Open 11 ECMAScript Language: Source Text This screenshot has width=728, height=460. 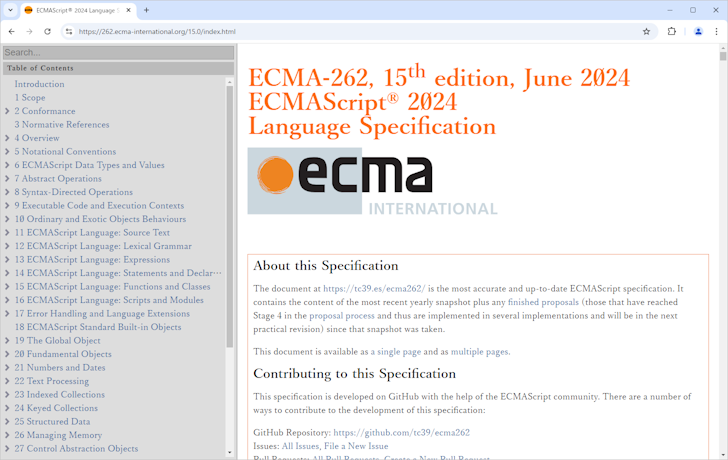92,233
